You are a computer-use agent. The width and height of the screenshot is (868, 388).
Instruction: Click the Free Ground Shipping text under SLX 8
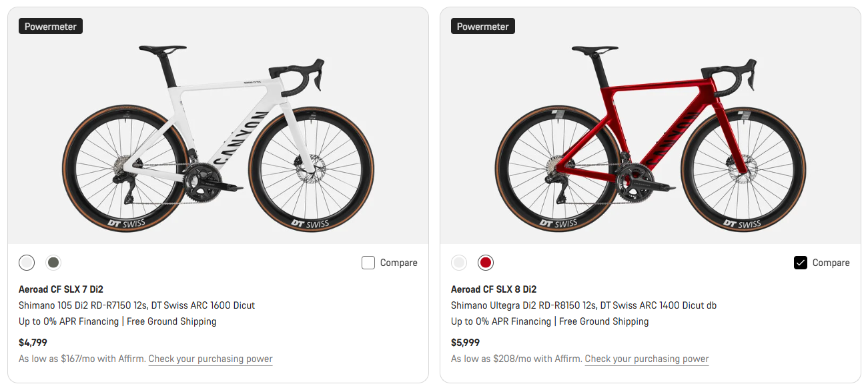[x=604, y=321]
